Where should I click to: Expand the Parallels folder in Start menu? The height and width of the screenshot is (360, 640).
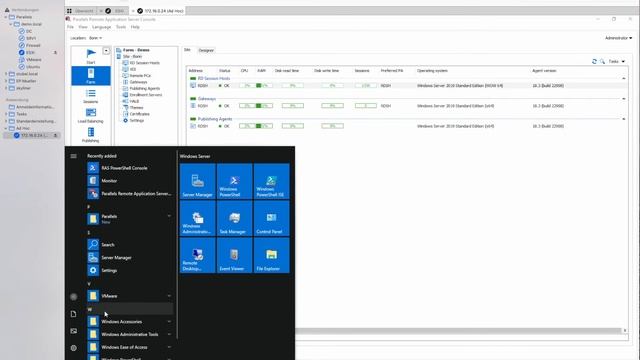129,219
